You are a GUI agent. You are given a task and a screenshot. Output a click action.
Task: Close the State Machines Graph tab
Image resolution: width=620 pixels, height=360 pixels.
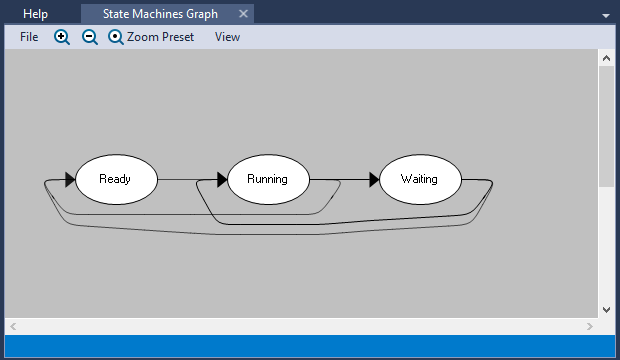coord(244,14)
